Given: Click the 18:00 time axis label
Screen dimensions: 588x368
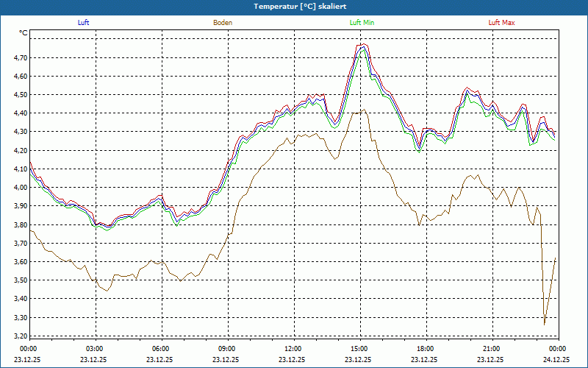Looking at the screenshot, I should [x=425, y=349].
